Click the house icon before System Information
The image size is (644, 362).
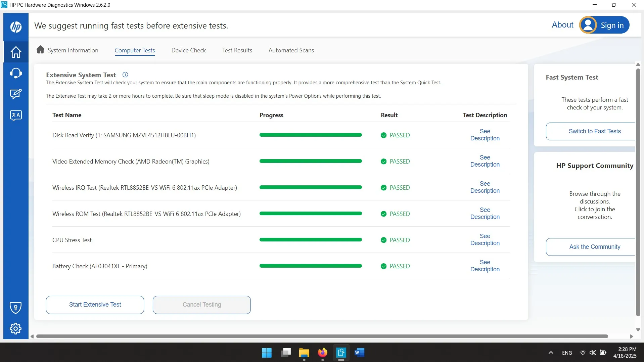[40, 50]
